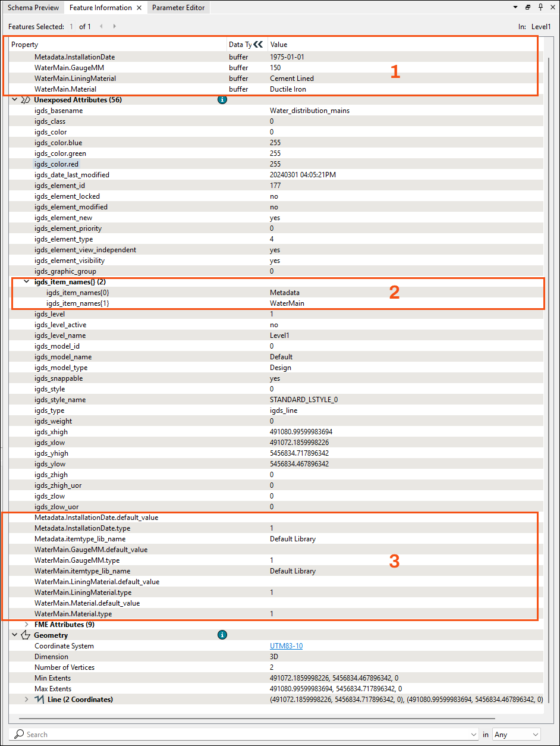Collapse the Unexposed Attributes section
Image resolution: width=560 pixels, height=746 pixels.
coord(15,100)
